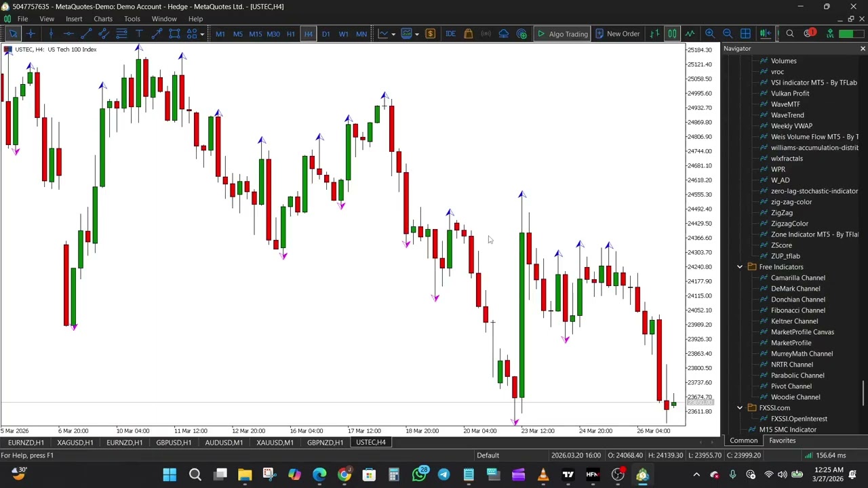The image size is (868, 488).
Task: Switch chart to candlestick mode
Action: 672,34
